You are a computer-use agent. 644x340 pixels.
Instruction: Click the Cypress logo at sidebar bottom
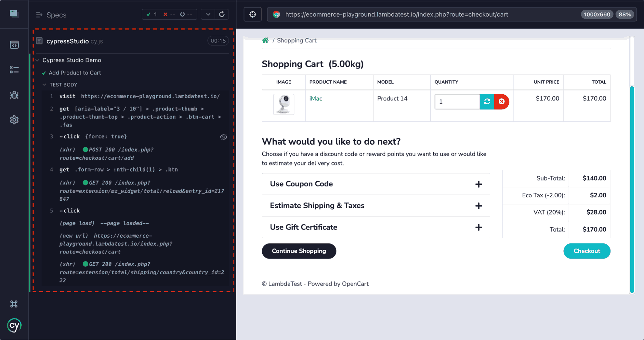(14, 325)
